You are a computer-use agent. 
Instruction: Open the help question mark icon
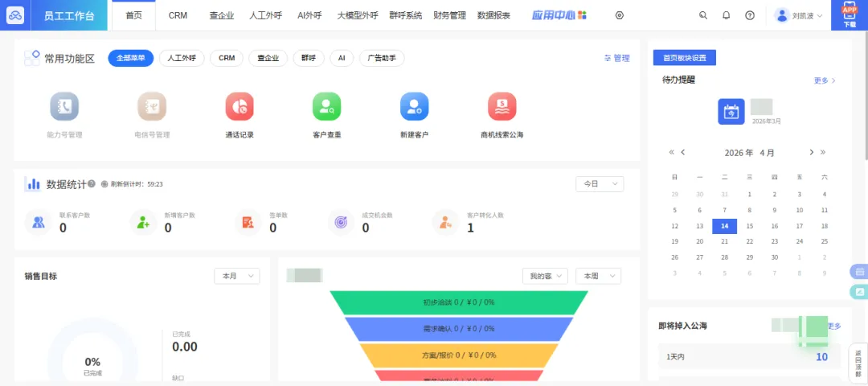click(750, 15)
